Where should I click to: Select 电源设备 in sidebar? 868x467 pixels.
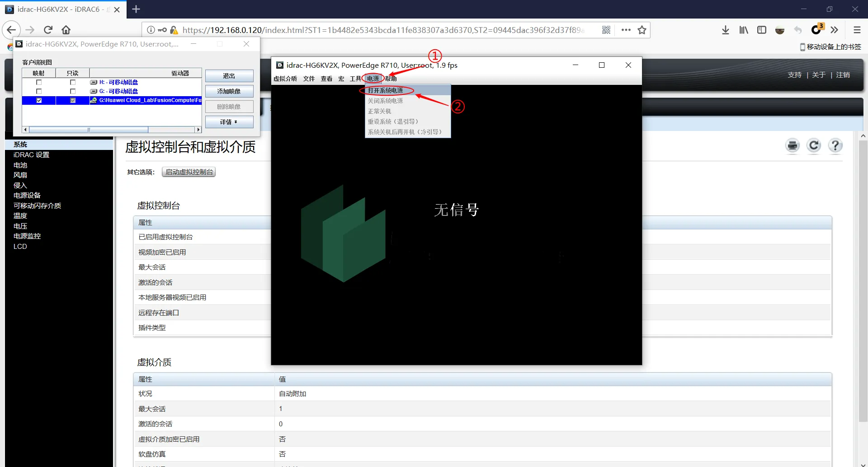27,196
